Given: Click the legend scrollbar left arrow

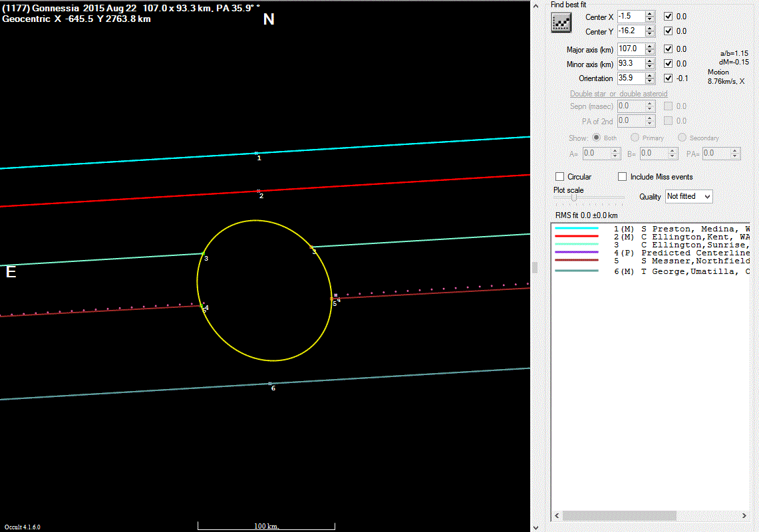Looking at the screenshot, I should coord(557,515).
